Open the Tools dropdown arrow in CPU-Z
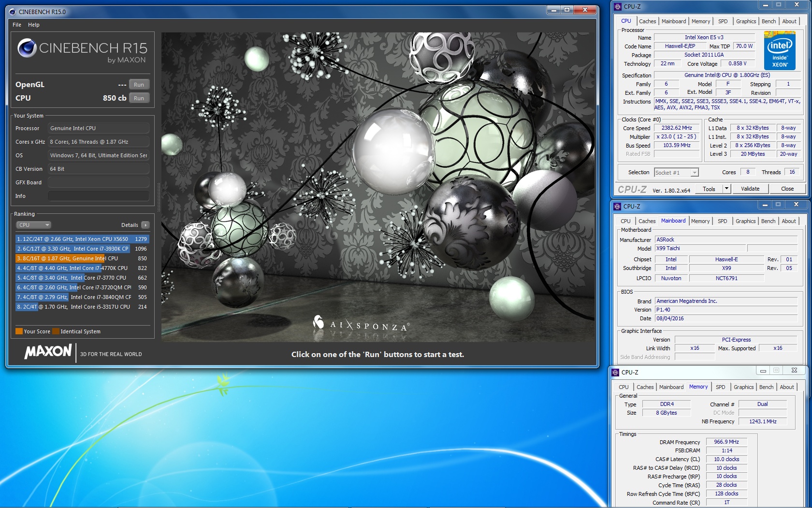Screen dimensions: 812x508 [726, 189]
